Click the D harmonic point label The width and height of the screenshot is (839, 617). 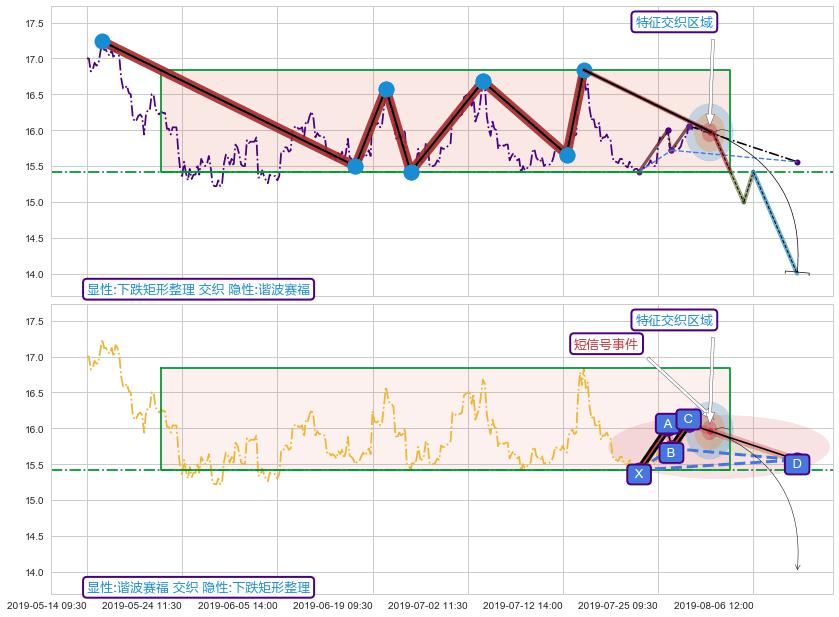(796, 464)
